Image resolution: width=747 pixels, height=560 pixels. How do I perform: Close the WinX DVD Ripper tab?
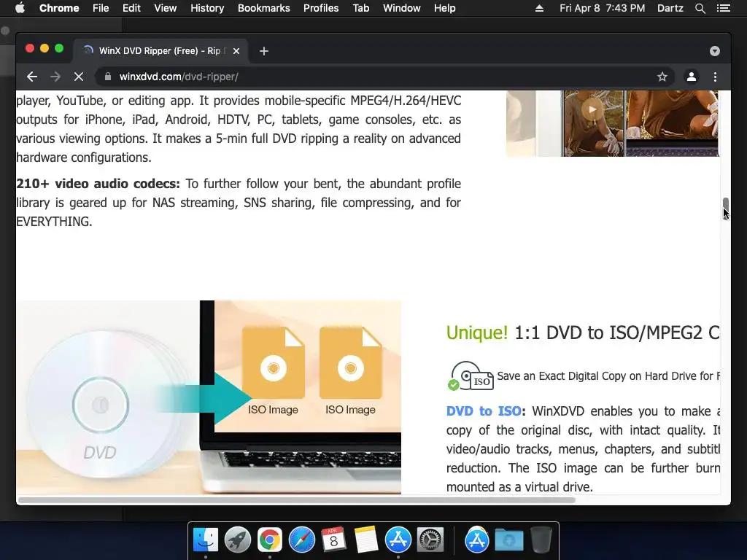(236, 51)
